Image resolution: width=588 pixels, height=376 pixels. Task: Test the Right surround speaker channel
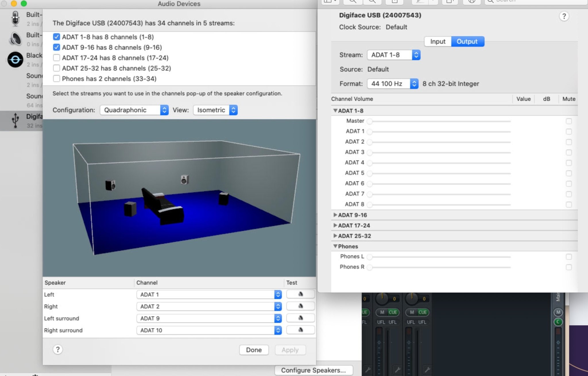(x=300, y=330)
